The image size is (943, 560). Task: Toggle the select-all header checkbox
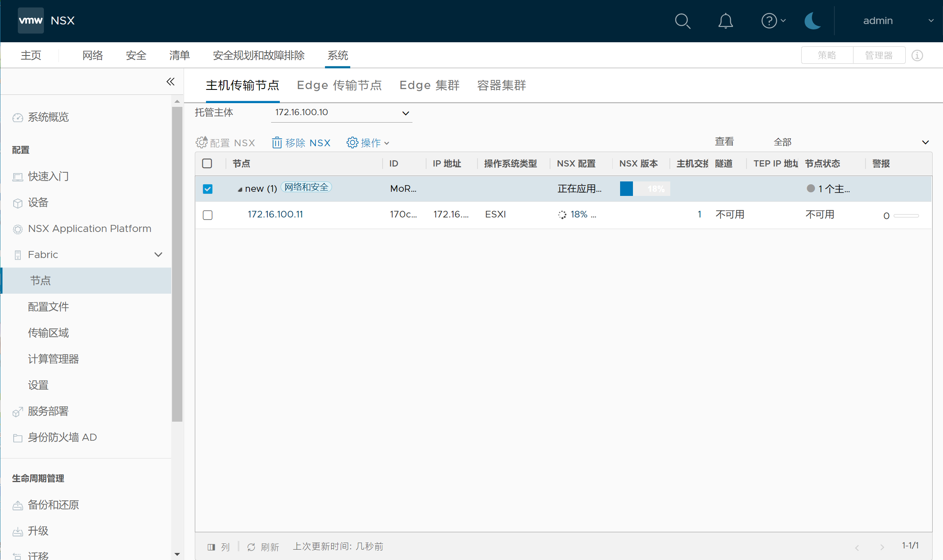point(207,164)
